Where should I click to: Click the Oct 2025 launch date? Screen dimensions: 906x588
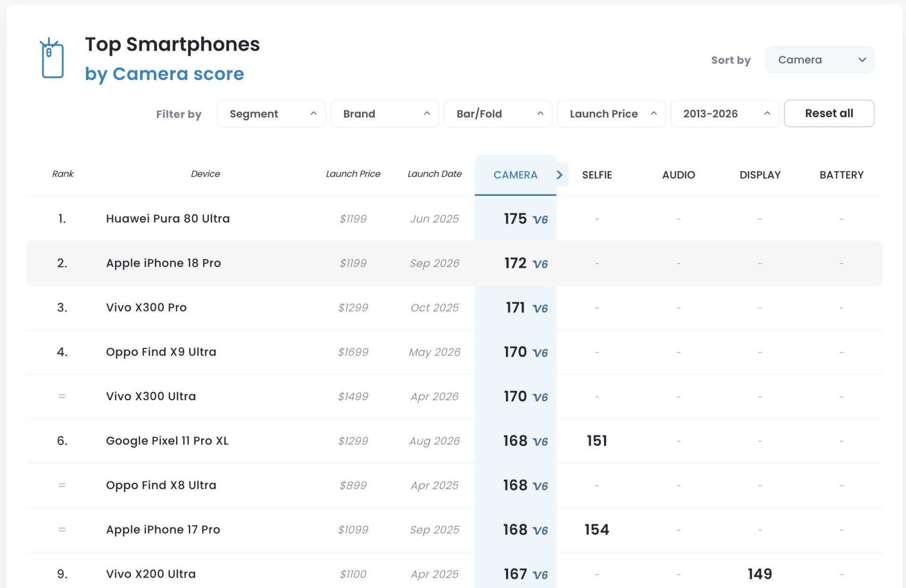pos(435,308)
